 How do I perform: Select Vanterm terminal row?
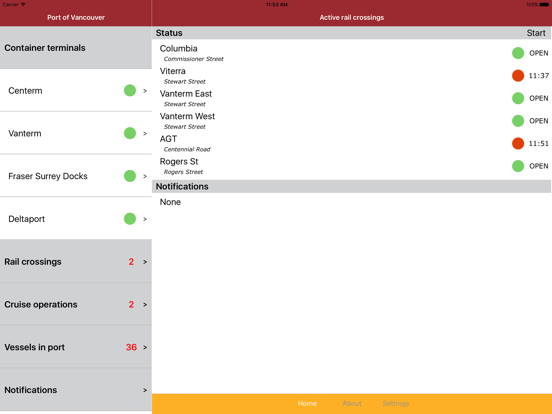coord(76,133)
